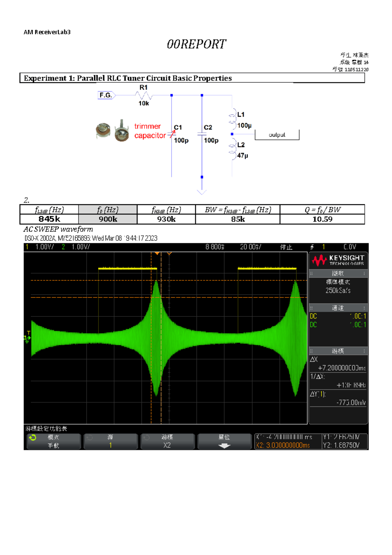The image size is (392, 555).
Task: Click the 900k table cell
Action: click(x=108, y=219)
